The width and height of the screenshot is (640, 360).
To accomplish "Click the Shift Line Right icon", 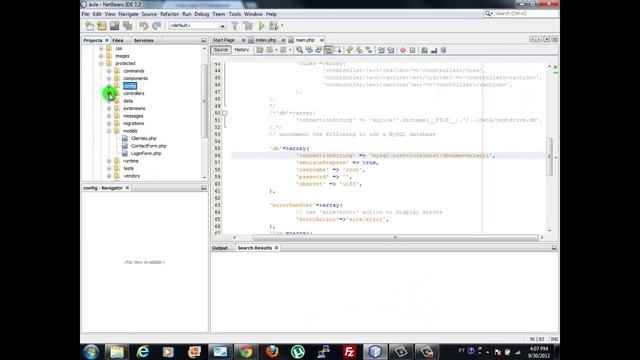I will tap(391, 50).
